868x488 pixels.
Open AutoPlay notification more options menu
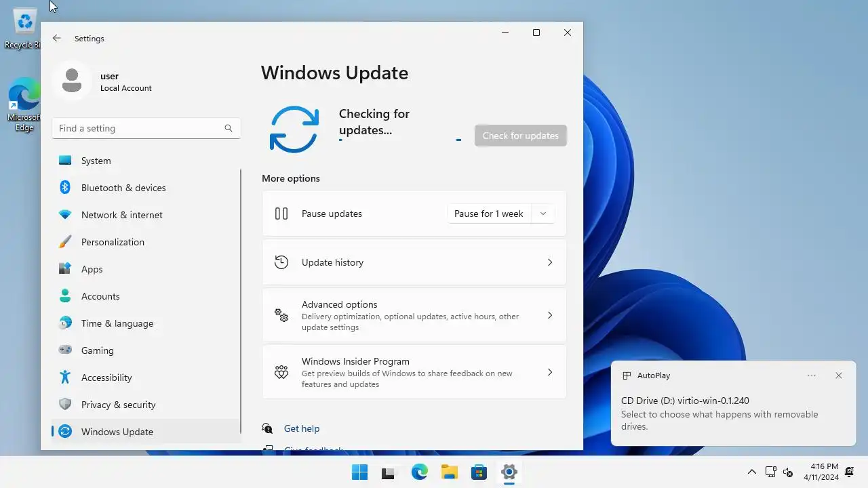pyautogui.click(x=812, y=375)
